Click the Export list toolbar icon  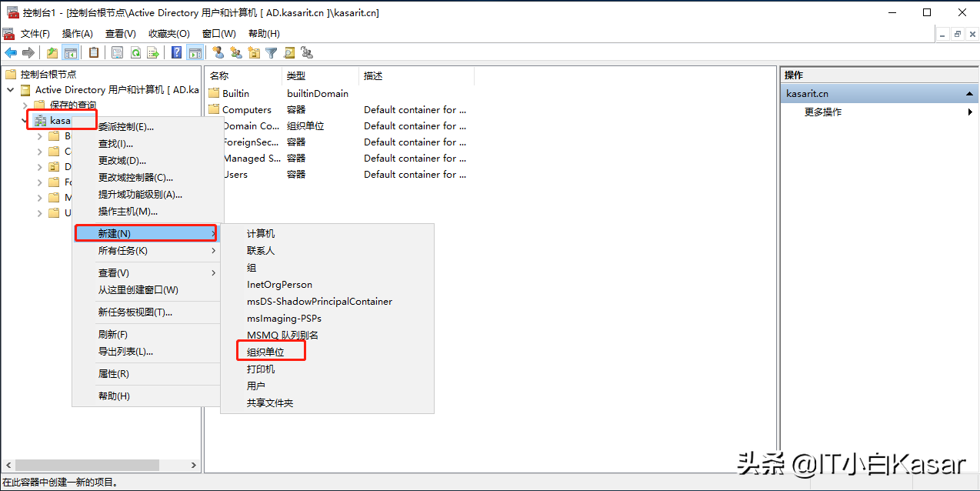153,52
